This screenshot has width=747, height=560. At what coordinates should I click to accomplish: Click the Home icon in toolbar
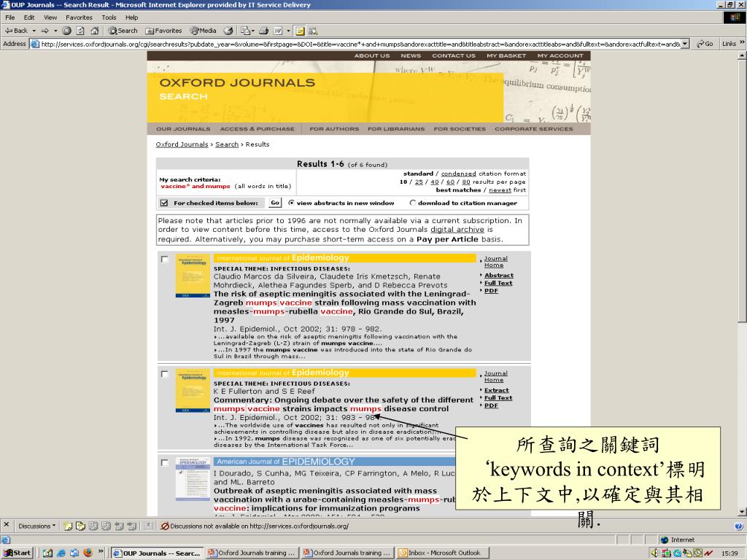(x=94, y=31)
